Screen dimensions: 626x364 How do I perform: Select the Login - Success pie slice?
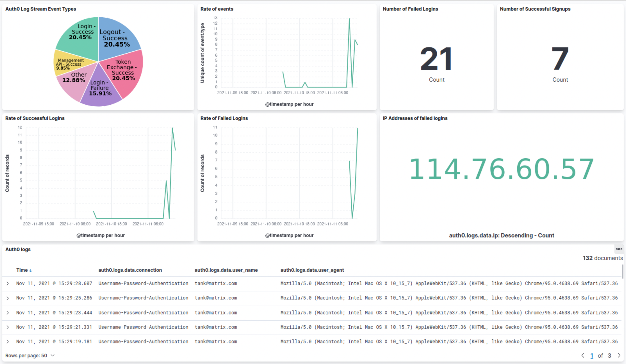click(81, 35)
